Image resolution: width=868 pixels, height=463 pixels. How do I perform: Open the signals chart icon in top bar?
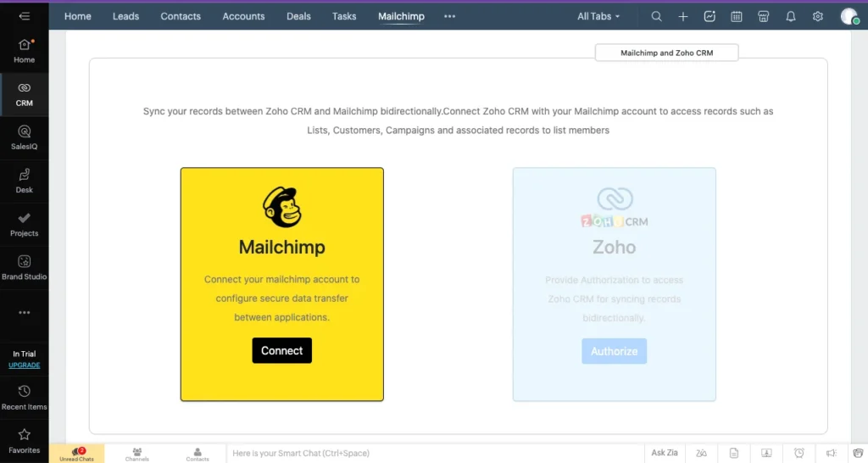click(x=709, y=16)
